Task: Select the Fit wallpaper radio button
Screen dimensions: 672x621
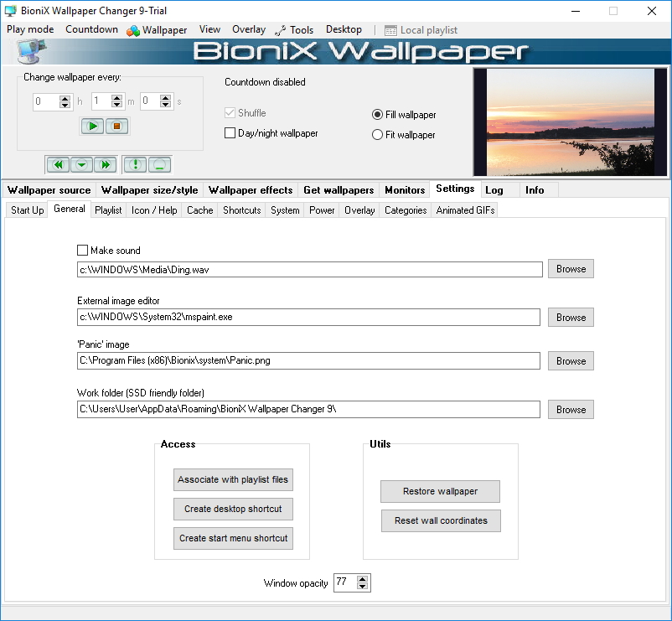Action: click(378, 134)
